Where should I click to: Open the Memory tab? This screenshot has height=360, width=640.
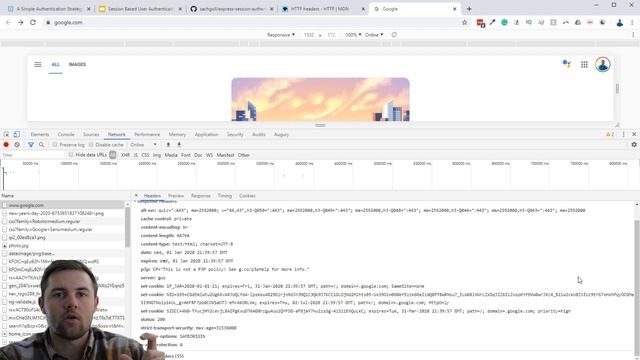click(x=177, y=134)
